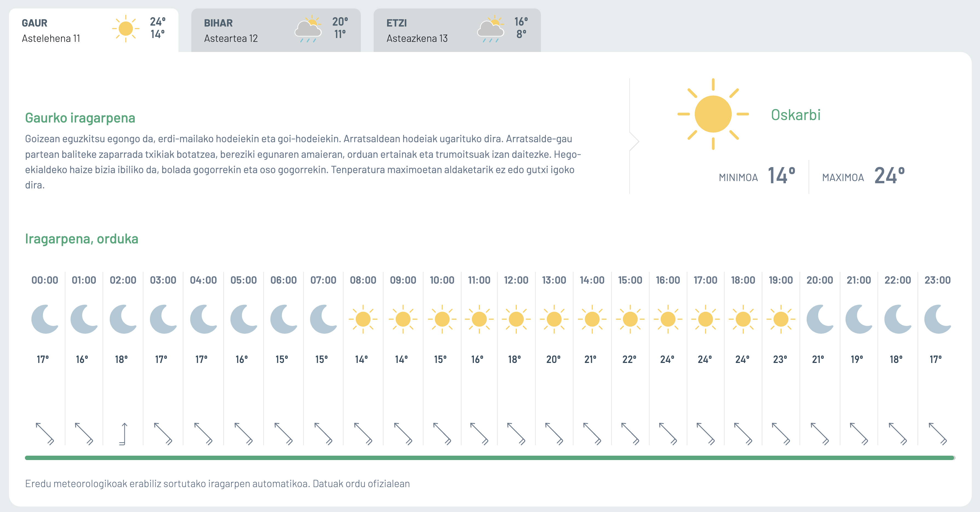
Task: Click the Oskarbi condition label
Action: (x=795, y=115)
